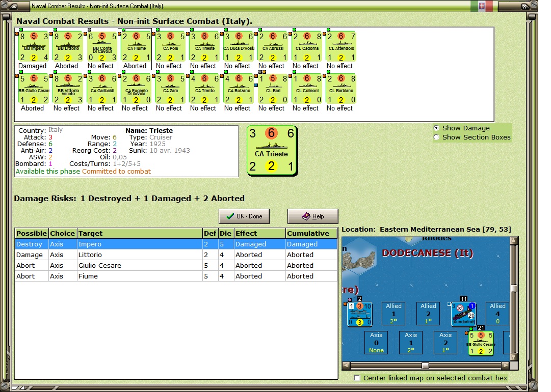Select the BB Vittorio Veneto counter
The image size is (551, 392).
click(x=68, y=89)
